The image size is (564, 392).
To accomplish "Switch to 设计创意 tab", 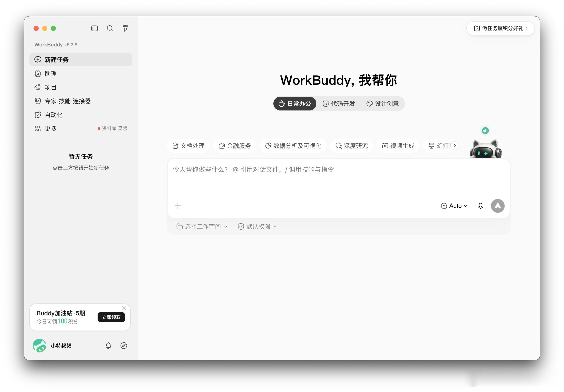I will tap(382, 104).
